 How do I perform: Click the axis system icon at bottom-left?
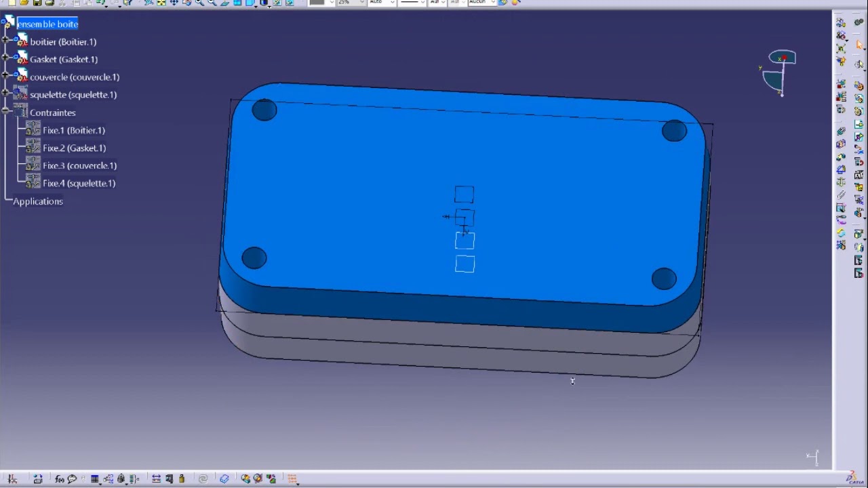point(12,479)
